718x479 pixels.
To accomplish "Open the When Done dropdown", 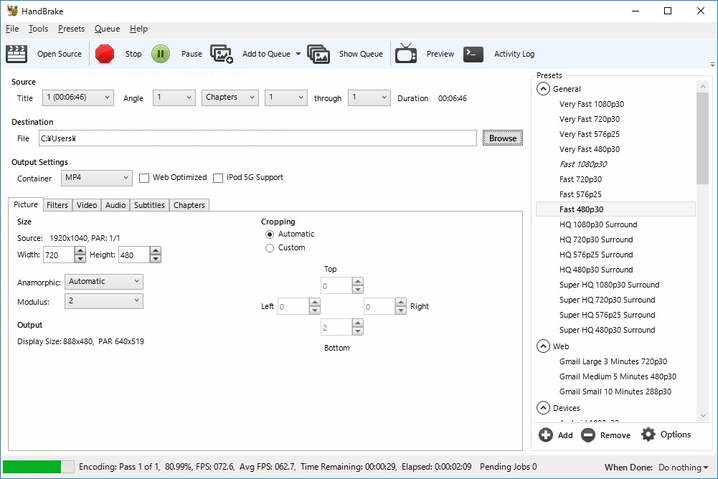I will coord(683,468).
